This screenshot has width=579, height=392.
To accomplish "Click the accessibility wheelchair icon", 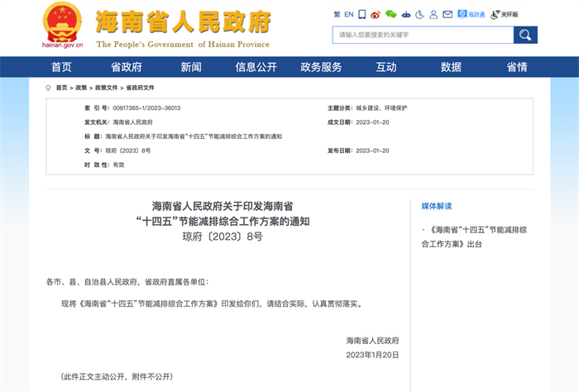I will pos(419,14).
